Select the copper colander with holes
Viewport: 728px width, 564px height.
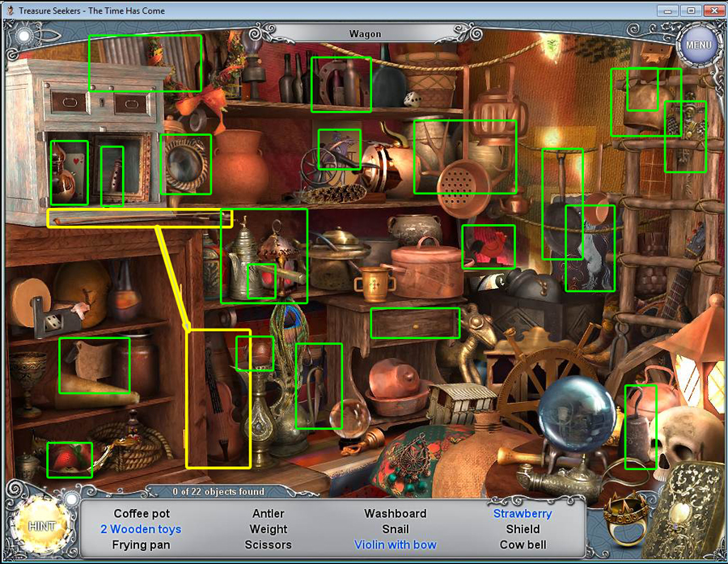[x=464, y=186]
